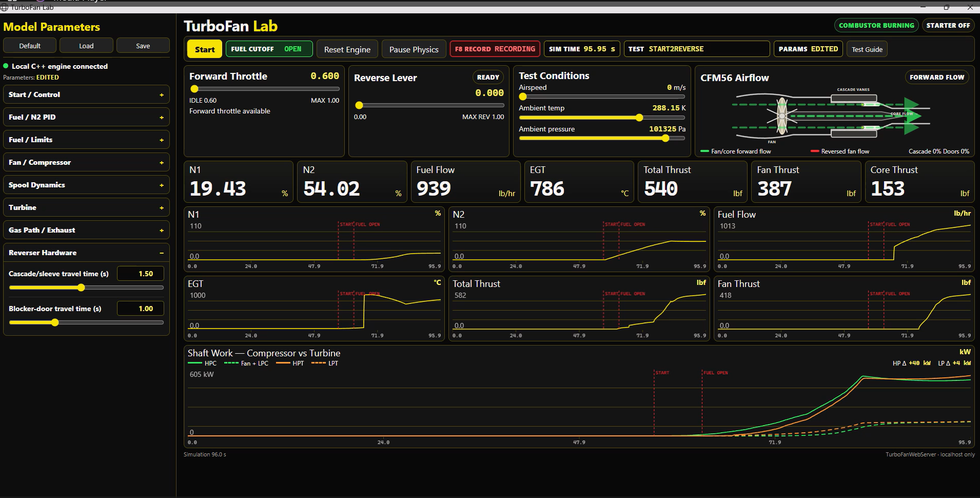The image size is (980, 498).
Task: Click the Reverse Lever slider handle
Action: pyautogui.click(x=359, y=105)
